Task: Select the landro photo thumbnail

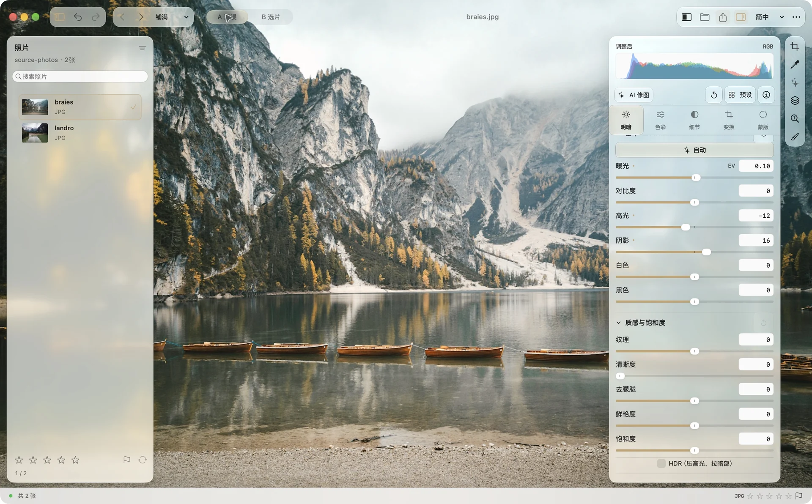Action: pyautogui.click(x=35, y=133)
